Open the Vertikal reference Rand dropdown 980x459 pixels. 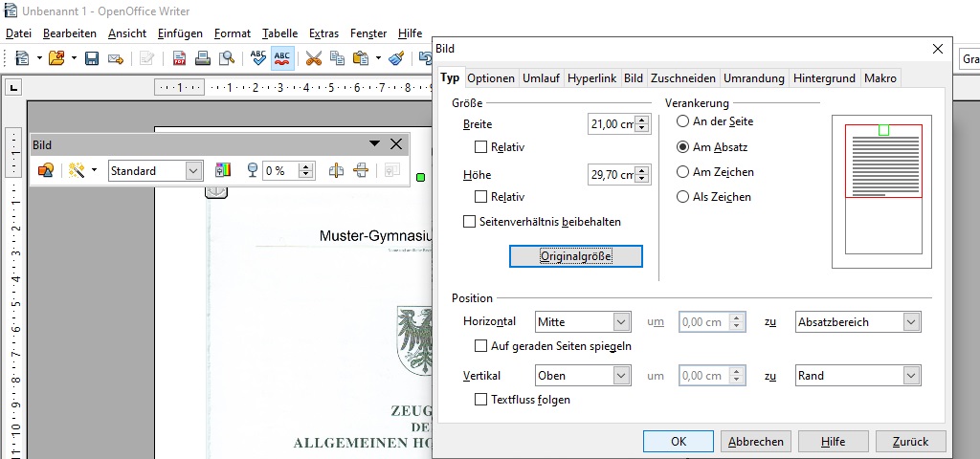click(x=911, y=376)
